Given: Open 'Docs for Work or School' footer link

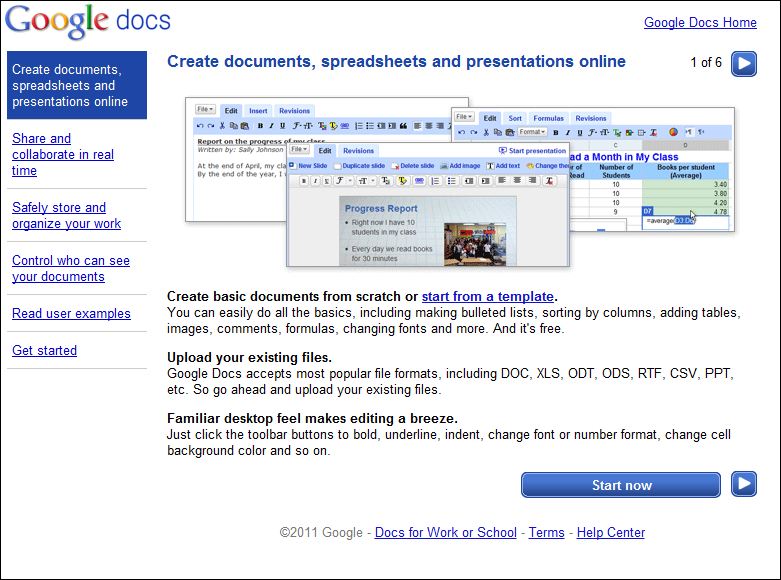Looking at the screenshot, I should [445, 533].
